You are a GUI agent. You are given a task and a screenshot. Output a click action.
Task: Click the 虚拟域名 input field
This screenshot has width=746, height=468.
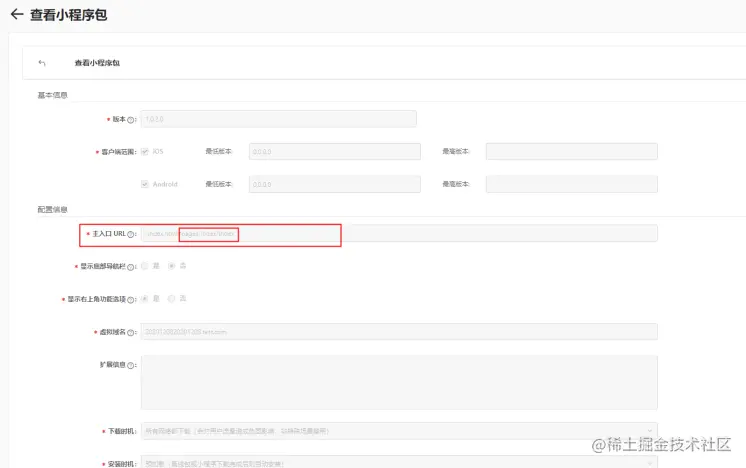click(399, 332)
